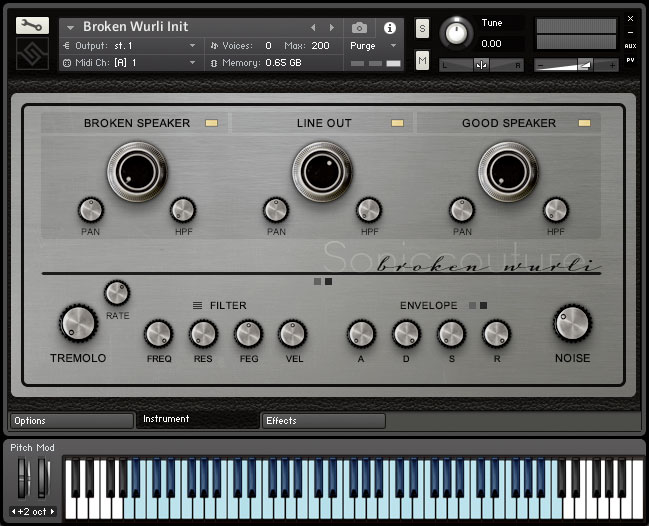
Task: Click the envelope D decay knob
Action: click(x=406, y=334)
